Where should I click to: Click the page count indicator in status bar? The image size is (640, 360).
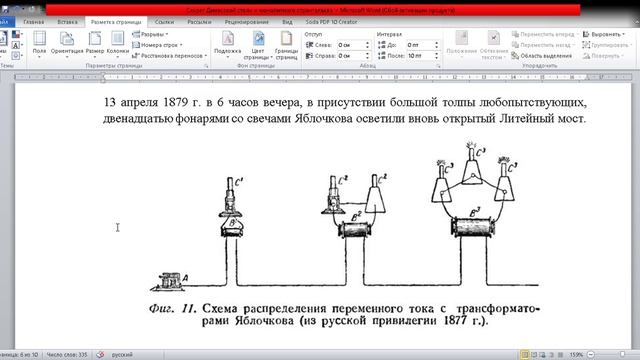click(x=19, y=355)
